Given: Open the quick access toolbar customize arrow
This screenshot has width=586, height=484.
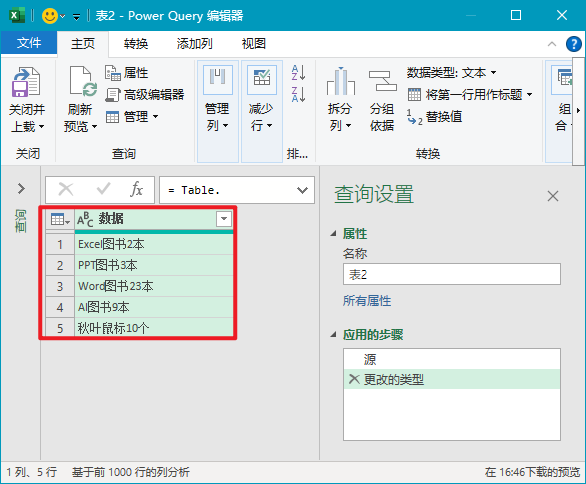Looking at the screenshot, I should (76, 16).
